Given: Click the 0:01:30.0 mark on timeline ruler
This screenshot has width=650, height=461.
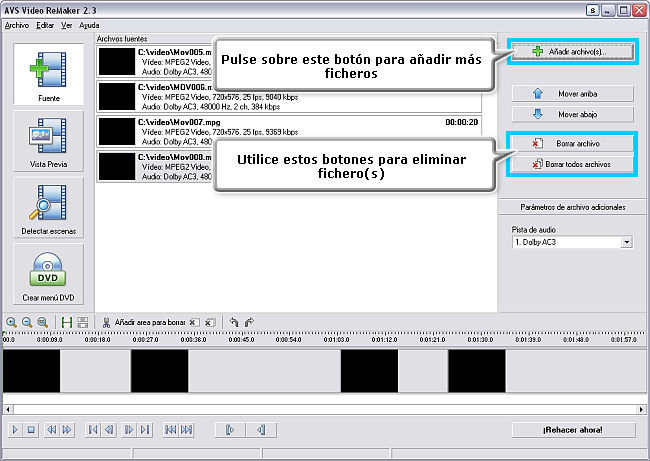Looking at the screenshot, I should click(x=480, y=340).
